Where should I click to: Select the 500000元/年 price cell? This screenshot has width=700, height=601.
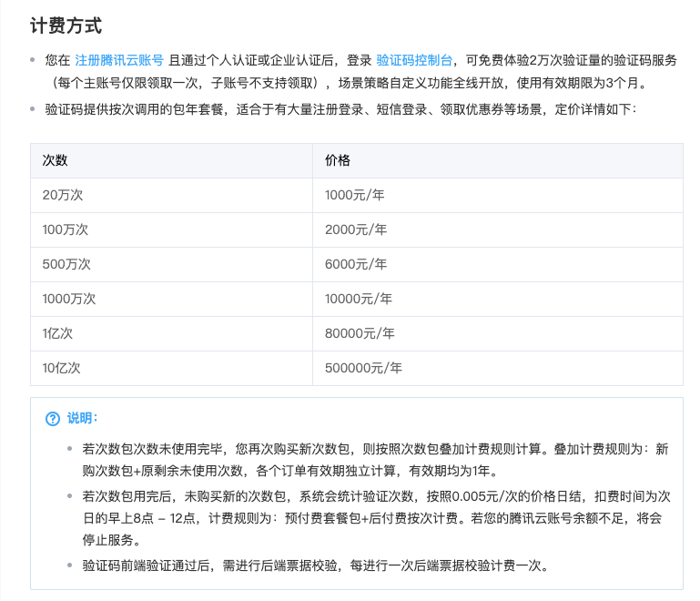498,369
